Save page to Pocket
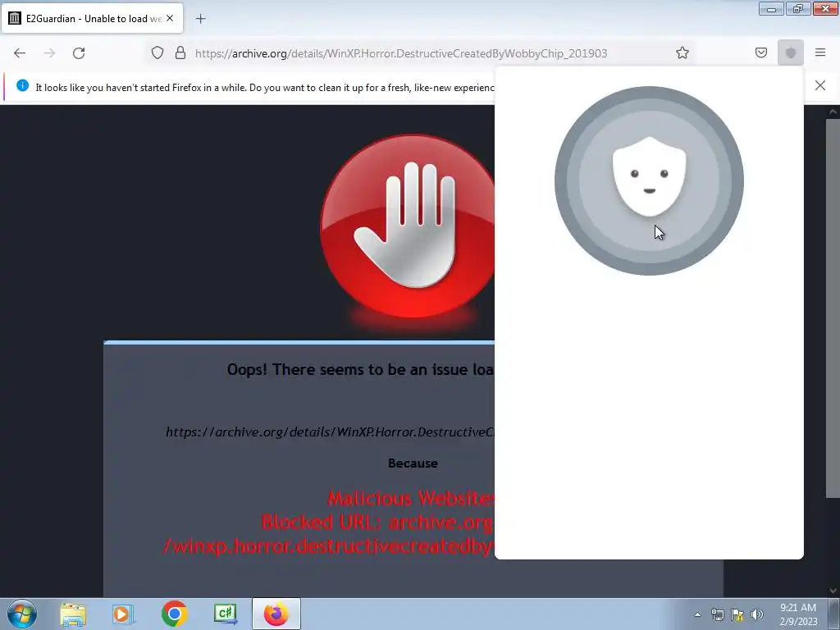Screen dimensions: 840x630 pyautogui.click(x=761, y=52)
